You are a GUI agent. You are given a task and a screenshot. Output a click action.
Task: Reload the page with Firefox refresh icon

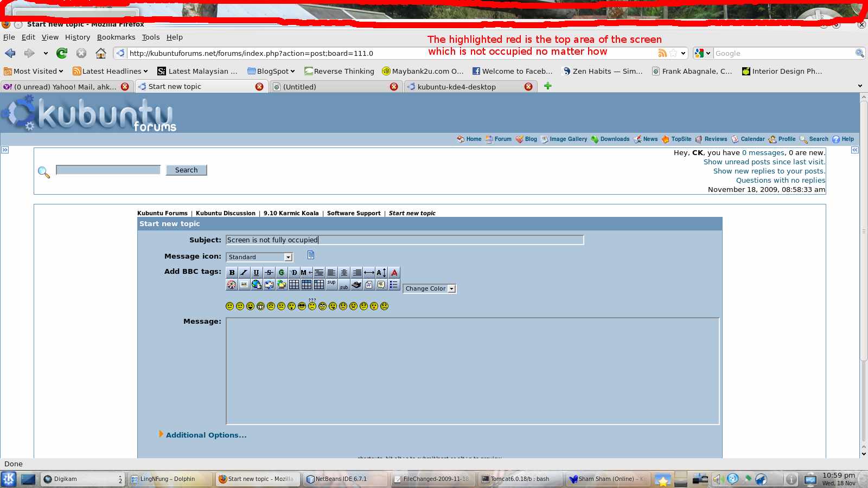pyautogui.click(x=62, y=53)
